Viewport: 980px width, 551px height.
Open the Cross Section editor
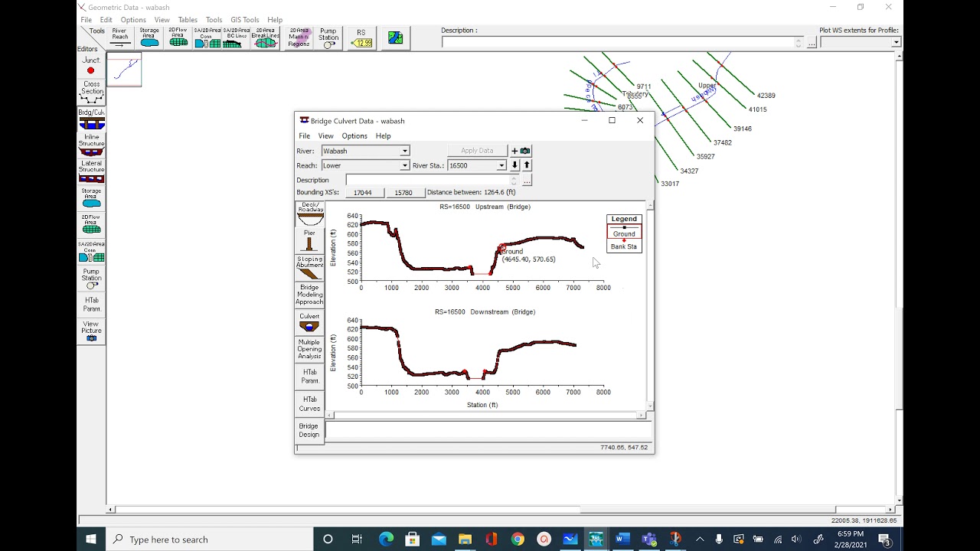(x=91, y=93)
